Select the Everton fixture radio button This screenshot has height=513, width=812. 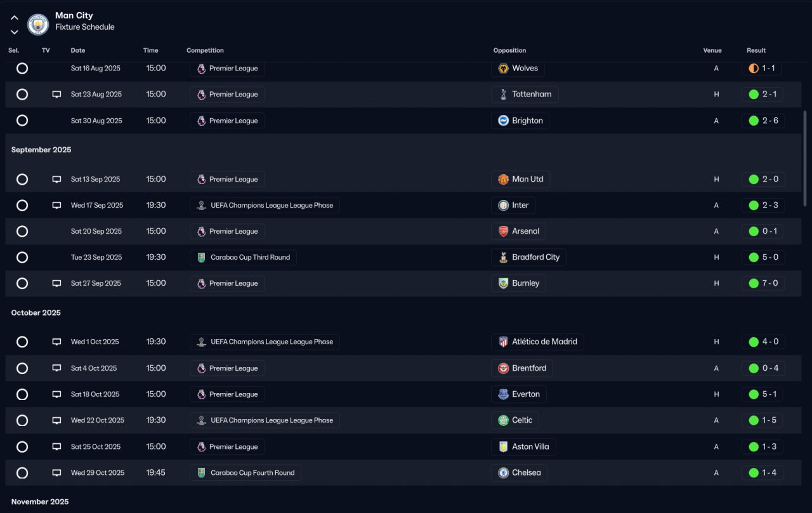[x=22, y=394]
